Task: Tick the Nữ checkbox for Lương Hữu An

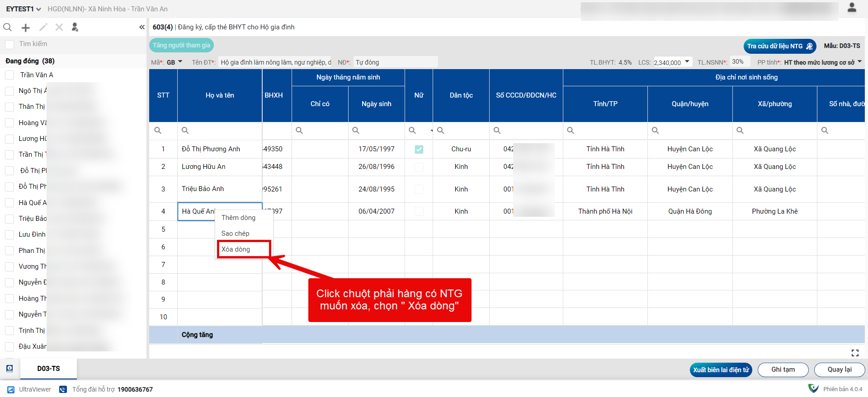Action: pyautogui.click(x=419, y=167)
